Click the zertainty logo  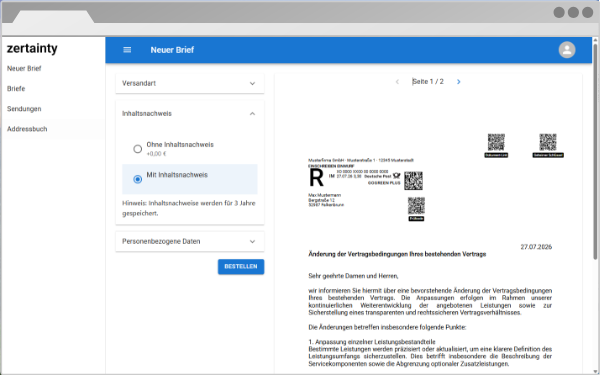tap(32, 49)
